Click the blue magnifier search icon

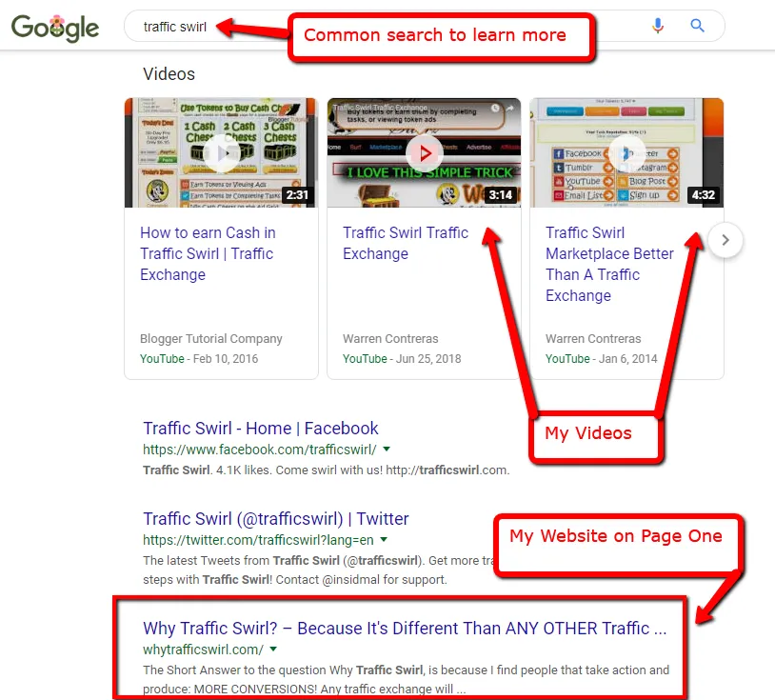tap(697, 26)
